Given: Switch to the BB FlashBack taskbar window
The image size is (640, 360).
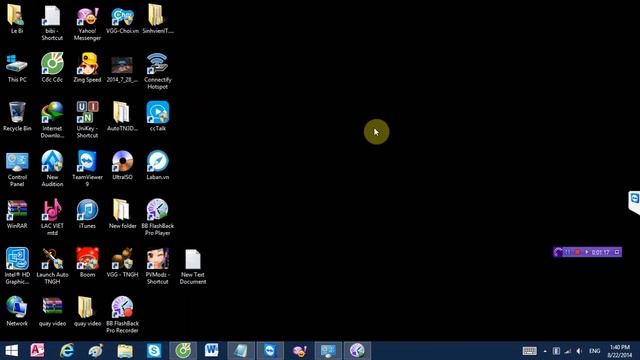Looking at the screenshot, I should [x=357, y=351].
